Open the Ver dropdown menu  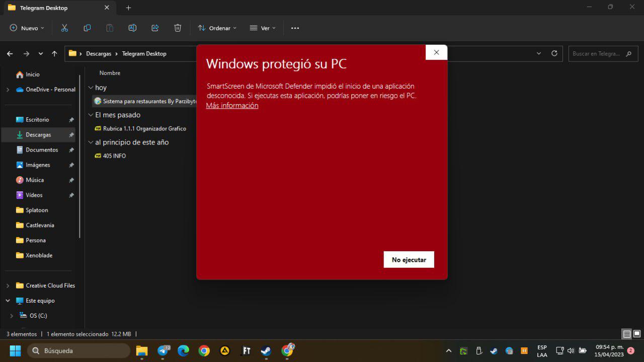[263, 28]
